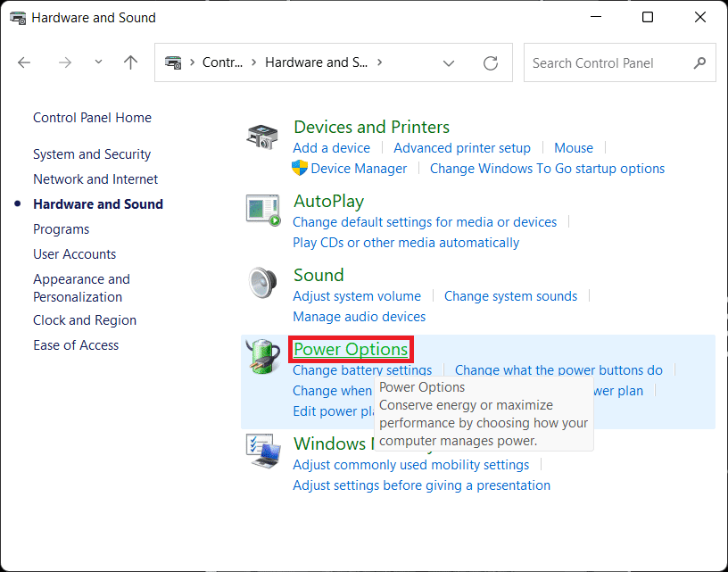Click Change Windows To Go startup options
728x572 pixels.
click(x=548, y=169)
